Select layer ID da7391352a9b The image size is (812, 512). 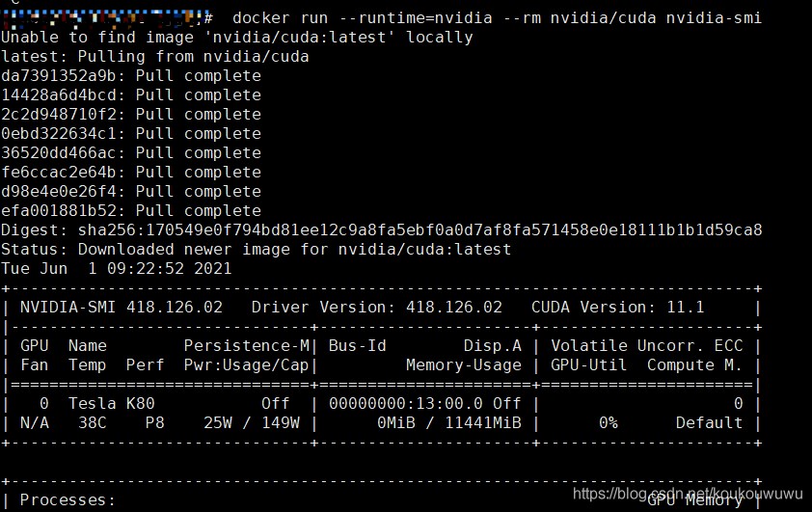59,75
